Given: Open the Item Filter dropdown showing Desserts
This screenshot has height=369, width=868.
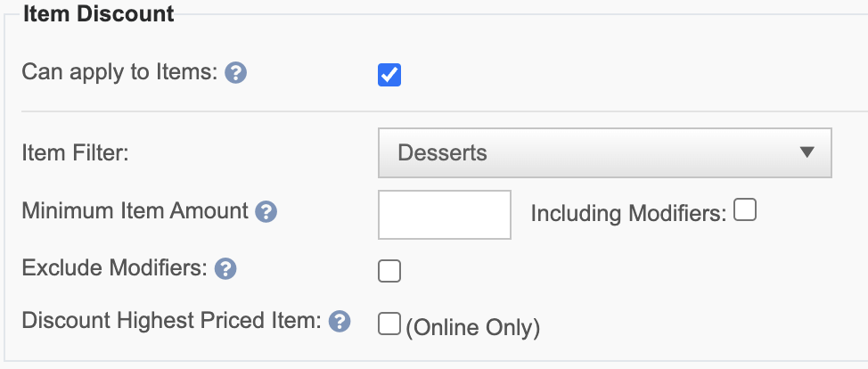Looking at the screenshot, I should click(x=604, y=152).
